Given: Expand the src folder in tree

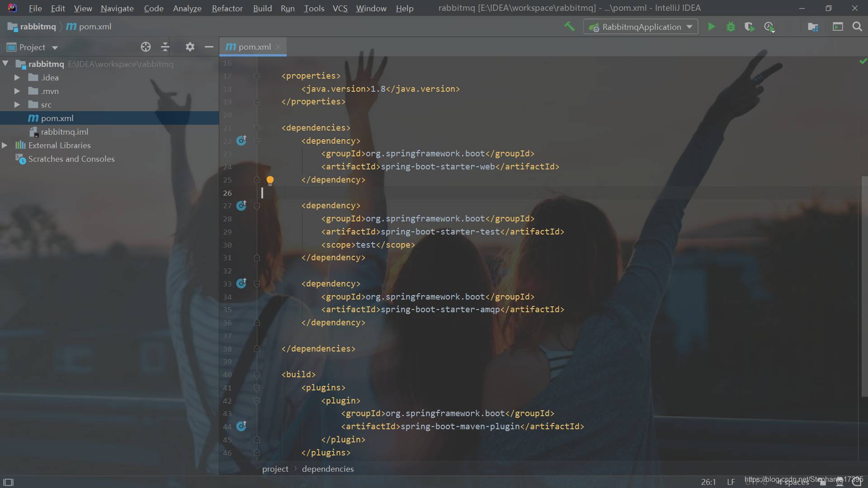Looking at the screenshot, I should 17,105.
